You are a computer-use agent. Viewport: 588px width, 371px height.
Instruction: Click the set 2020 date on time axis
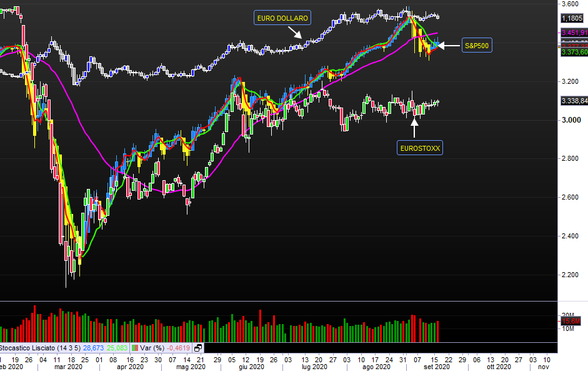436,367
